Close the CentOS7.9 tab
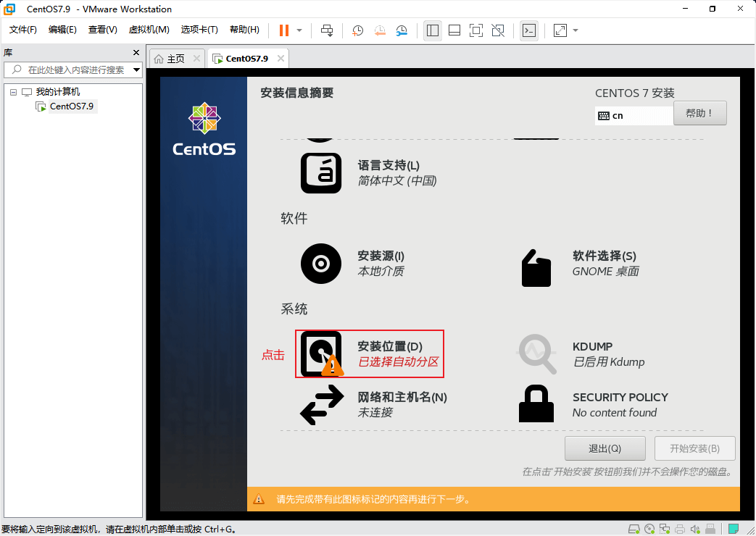This screenshot has height=536, width=756. click(x=281, y=59)
